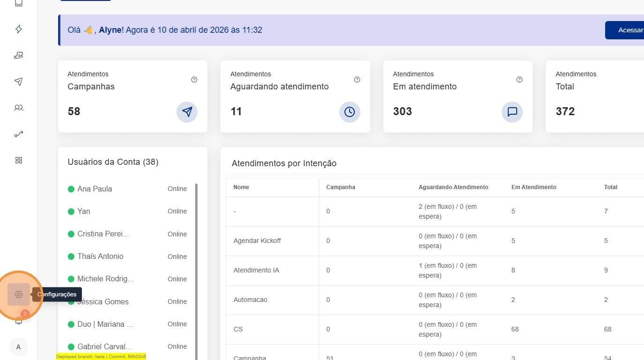
Task: Select user Yan in the list
Action: pos(84,211)
